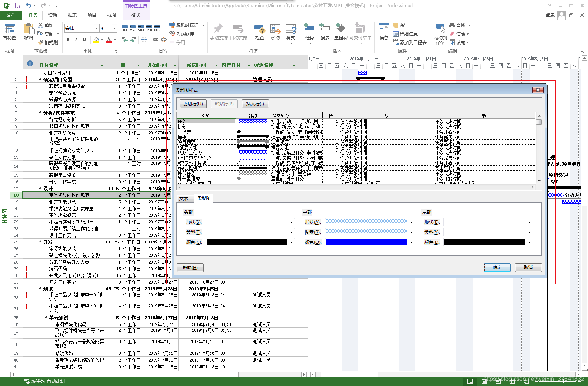Open task Information (信息) button
The image size is (588, 386).
coord(384,32)
